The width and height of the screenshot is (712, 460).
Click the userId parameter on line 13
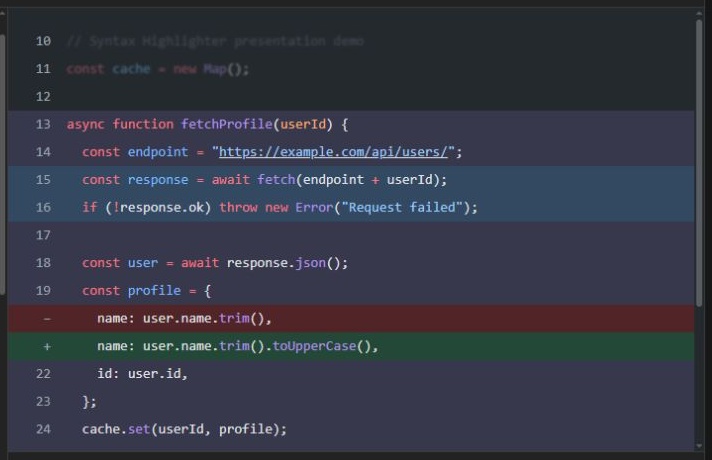pyautogui.click(x=303, y=124)
